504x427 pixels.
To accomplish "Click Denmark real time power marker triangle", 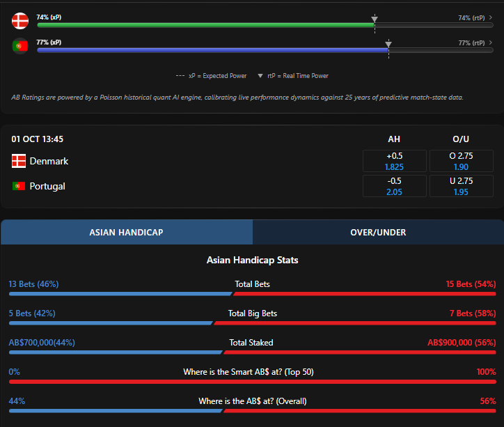I will 375,19.
